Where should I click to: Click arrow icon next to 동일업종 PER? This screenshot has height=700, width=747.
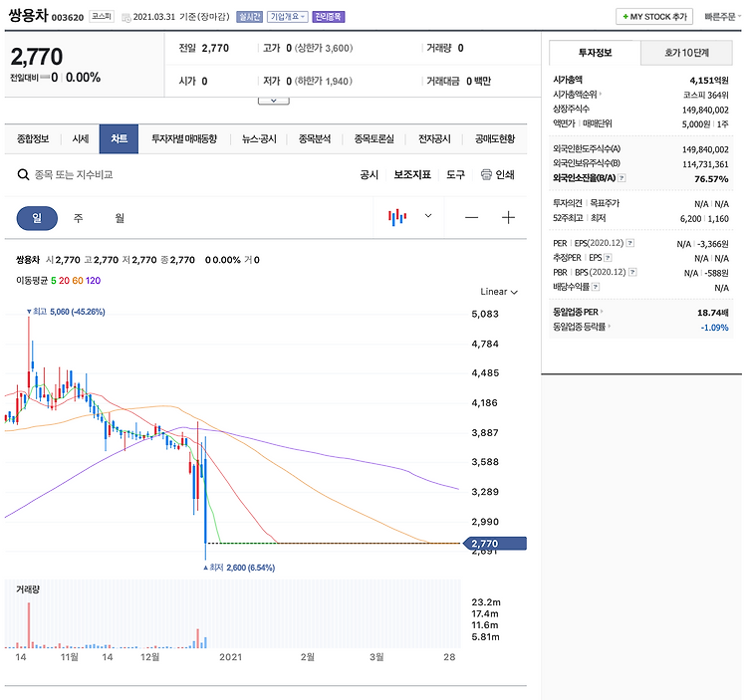click(602, 312)
